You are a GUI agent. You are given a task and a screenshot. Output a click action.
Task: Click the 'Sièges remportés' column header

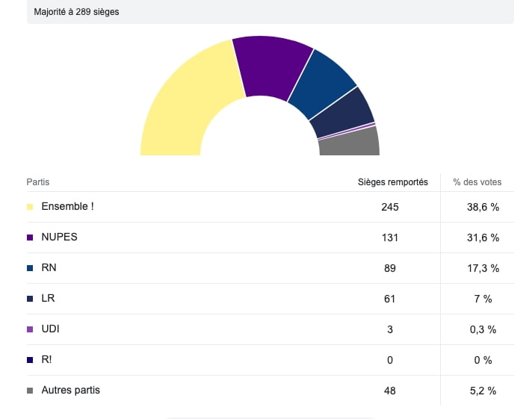point(393,182)
